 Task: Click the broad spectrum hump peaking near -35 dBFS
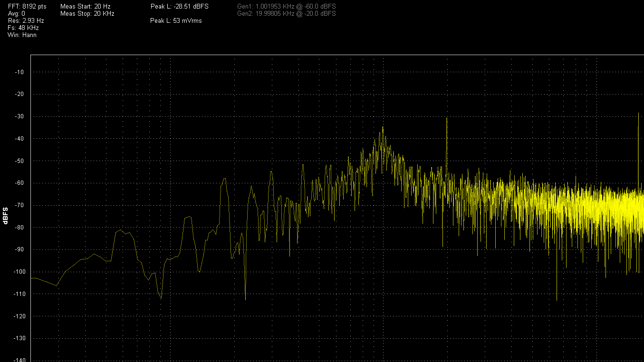383,127
